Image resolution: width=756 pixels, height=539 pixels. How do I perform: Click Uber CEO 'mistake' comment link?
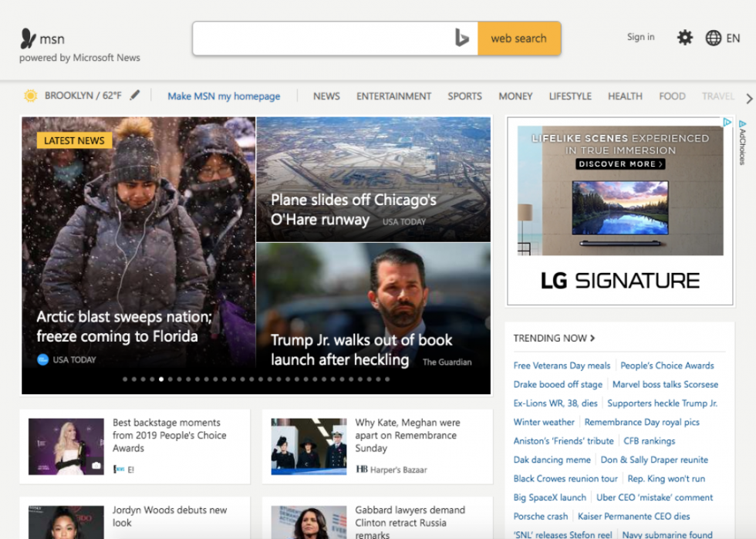coord(654,497)
